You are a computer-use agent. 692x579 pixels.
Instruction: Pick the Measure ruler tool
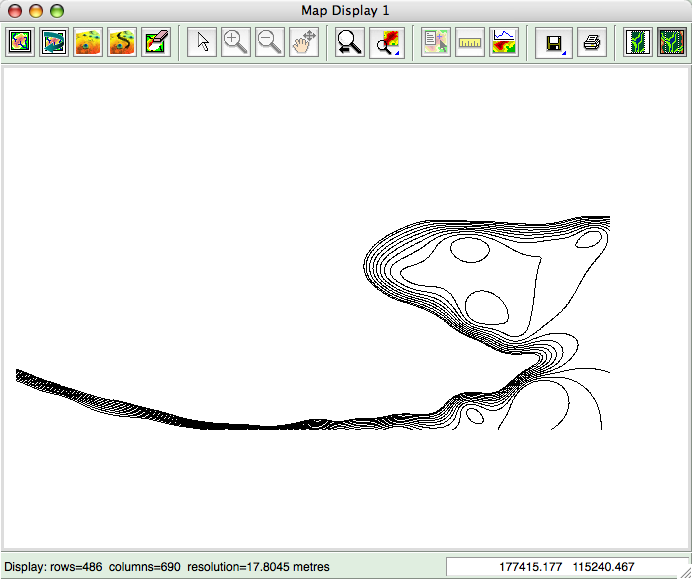(x=469, y=42)
